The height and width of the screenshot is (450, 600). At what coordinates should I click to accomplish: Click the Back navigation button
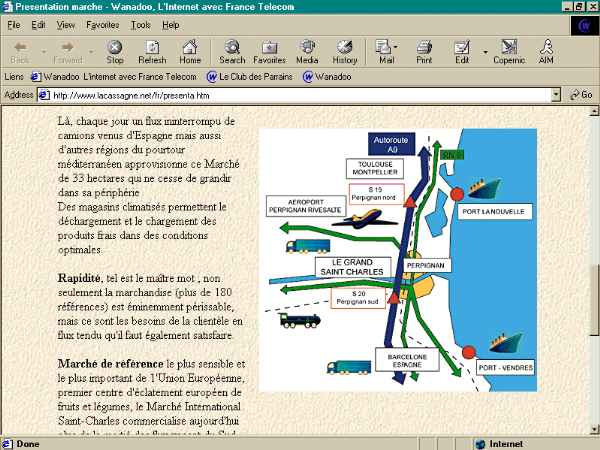(20, 50)
